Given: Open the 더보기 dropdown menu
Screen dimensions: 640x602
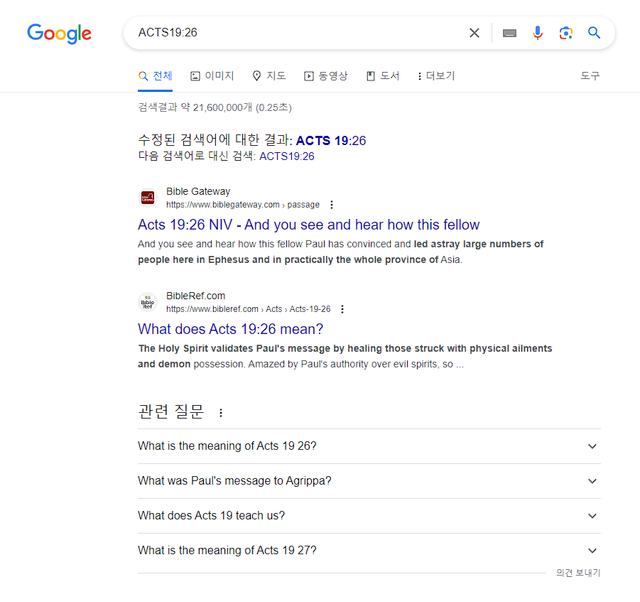Looking at the screenshot, I should (436, 76).
